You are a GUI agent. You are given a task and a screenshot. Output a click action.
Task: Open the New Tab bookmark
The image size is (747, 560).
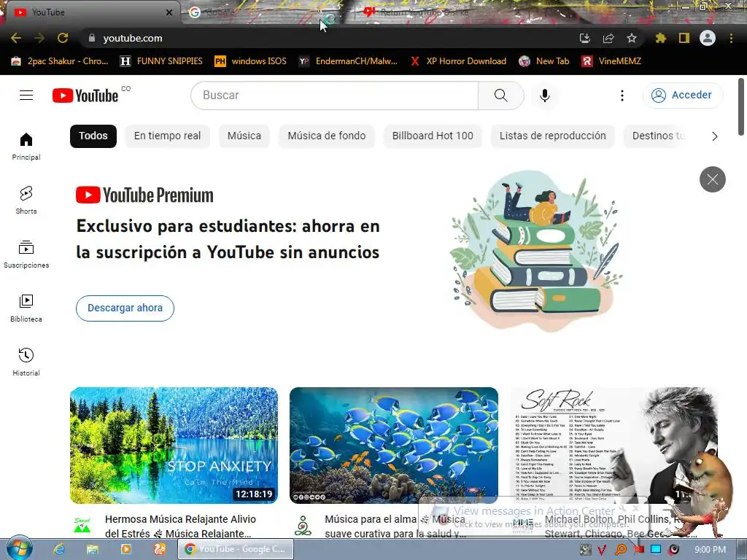[x=544, y=61]
